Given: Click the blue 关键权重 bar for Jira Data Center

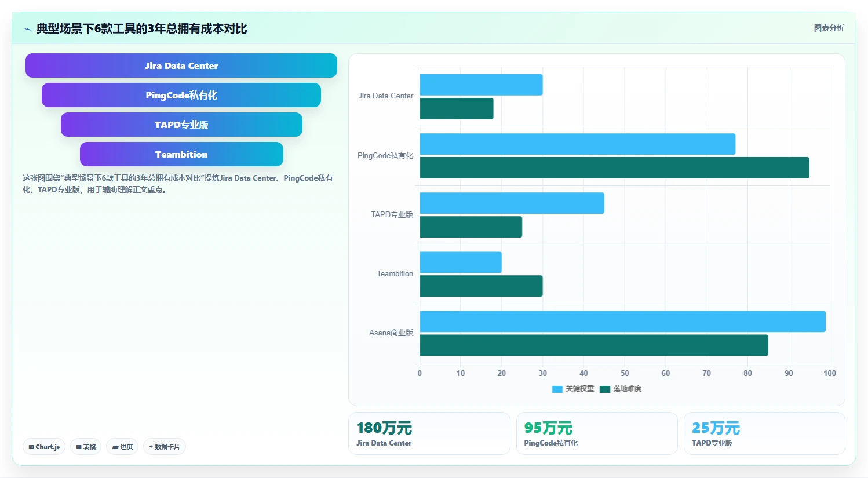Looking at the screenshot, I should (481, 85).
